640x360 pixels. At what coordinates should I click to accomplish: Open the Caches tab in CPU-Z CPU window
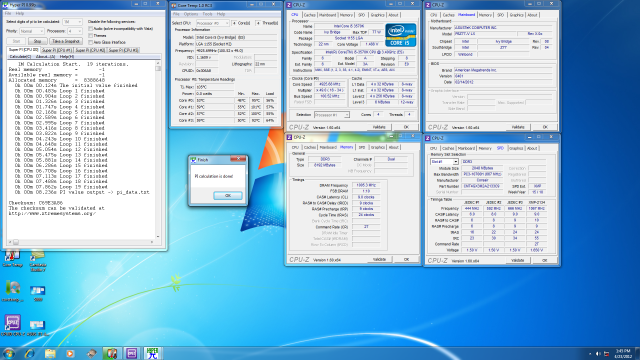[x=309, y=15]
